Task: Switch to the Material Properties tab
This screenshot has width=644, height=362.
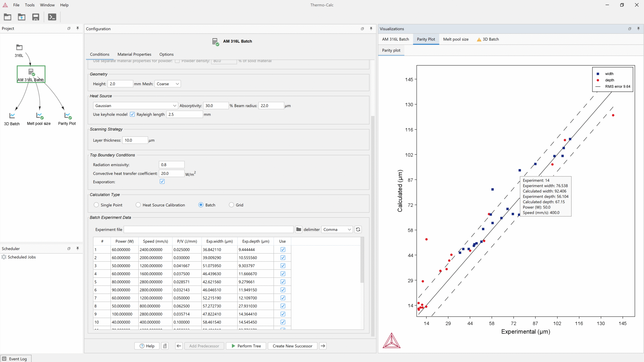Action: pos(134,54)
